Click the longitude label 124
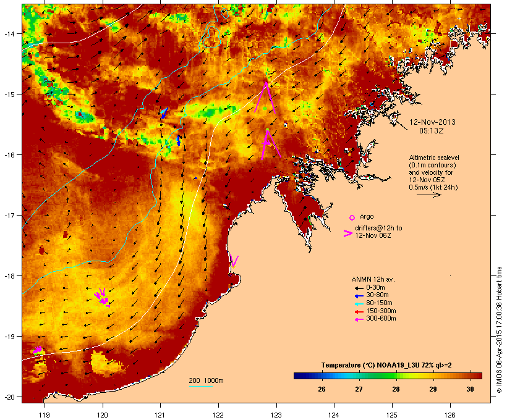Image resolution: width=507 pixels, height=420 pixels. coord(334,415)
